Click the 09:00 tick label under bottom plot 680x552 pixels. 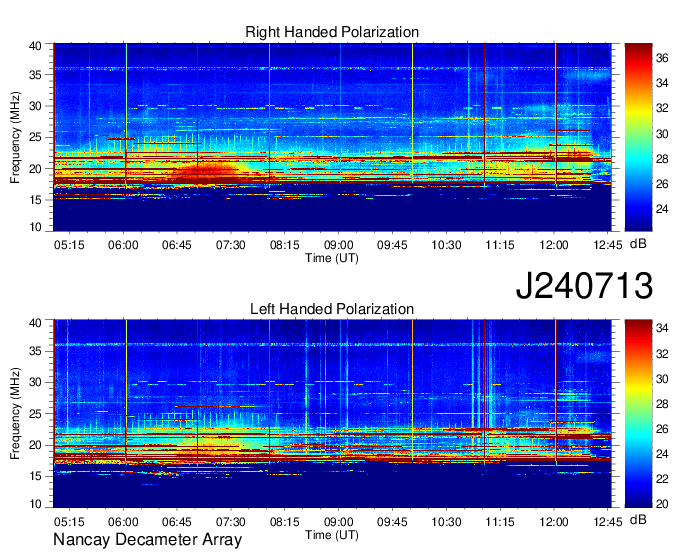338,522
